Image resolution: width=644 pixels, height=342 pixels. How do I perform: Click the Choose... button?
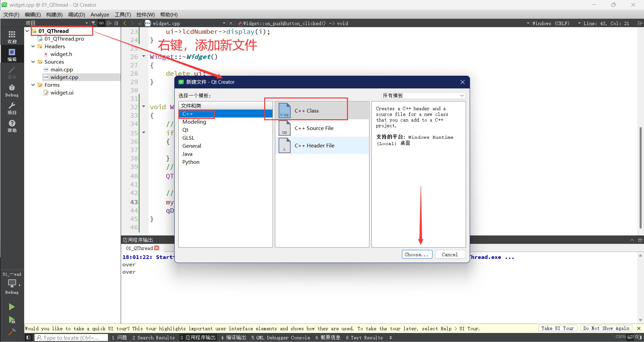click(417, 255)
